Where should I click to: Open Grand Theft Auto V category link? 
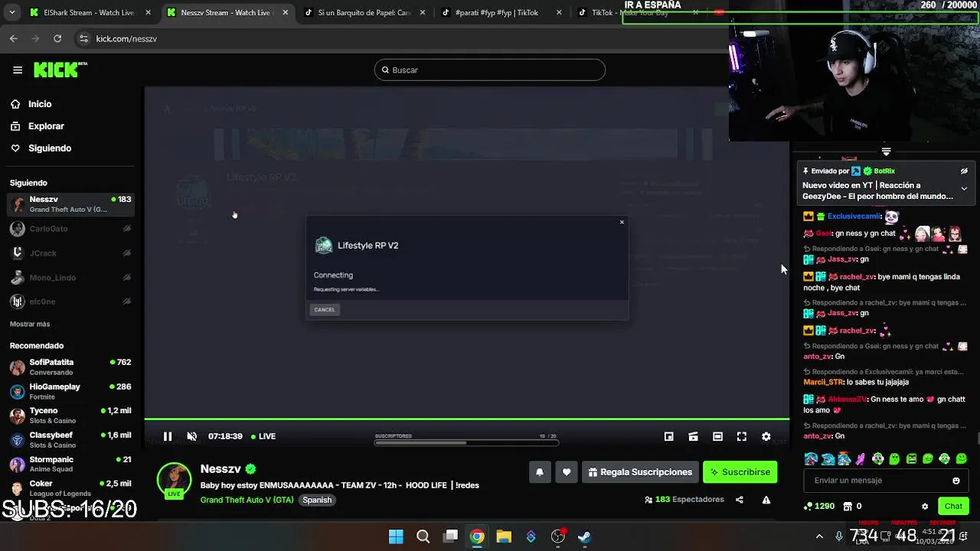[247, 500]
